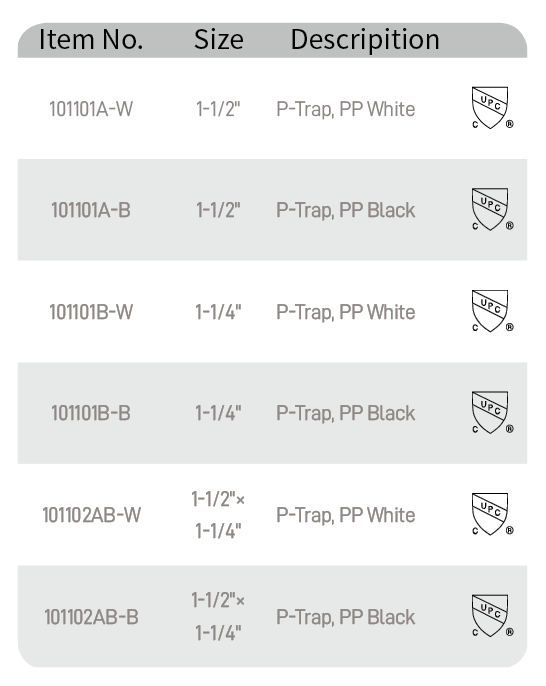Click item number 101102AB-W
The image size is (546, 686).
(91, 515)
